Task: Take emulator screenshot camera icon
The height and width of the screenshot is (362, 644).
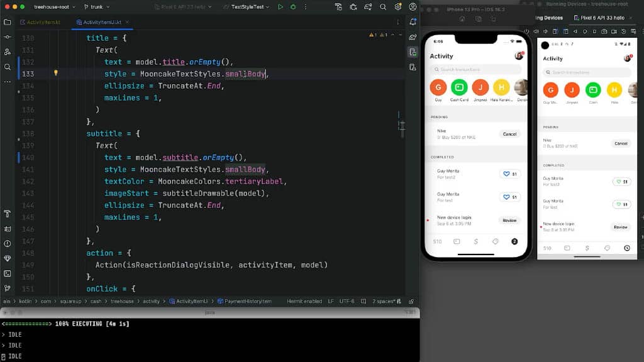Action: tap(604, 31)
